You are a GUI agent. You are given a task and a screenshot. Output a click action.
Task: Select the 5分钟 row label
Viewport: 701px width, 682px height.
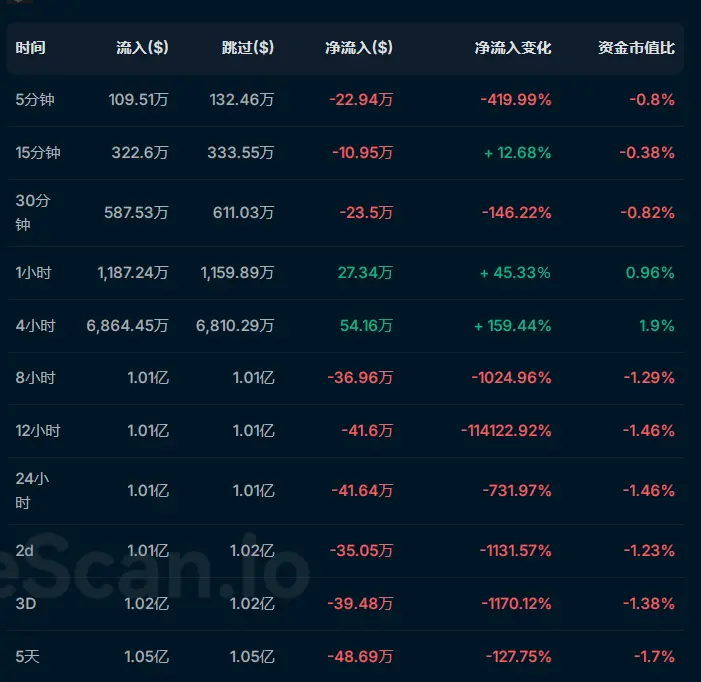tap(35, 99)
